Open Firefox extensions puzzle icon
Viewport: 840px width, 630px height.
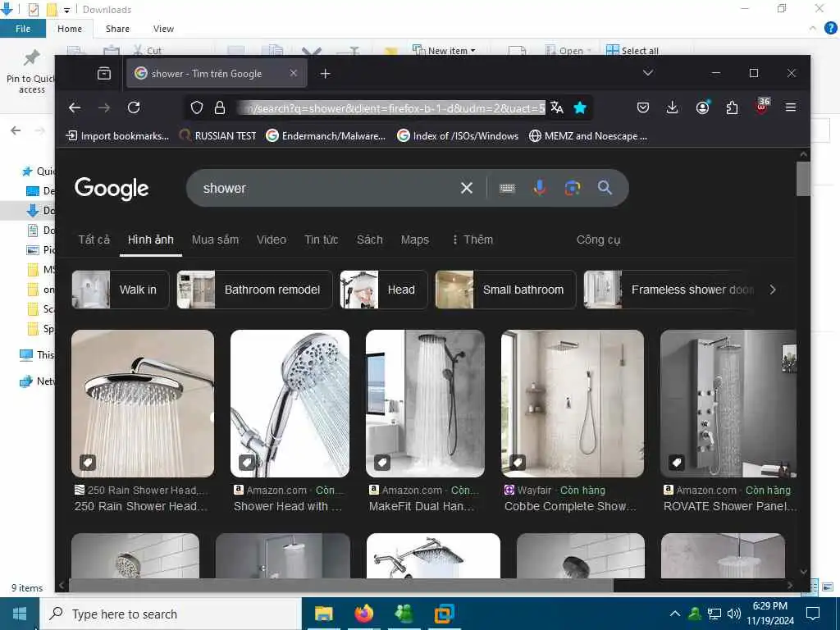(x=732, y=107)
